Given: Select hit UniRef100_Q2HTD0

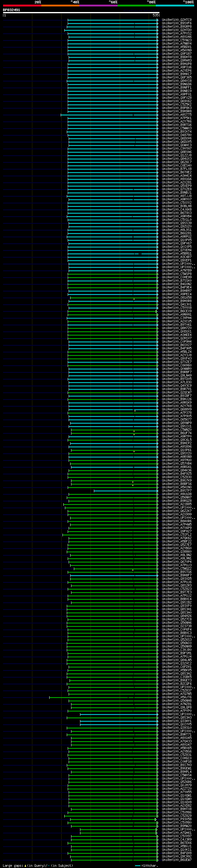Looking at the screenshot, I should [x=176, y=30].
